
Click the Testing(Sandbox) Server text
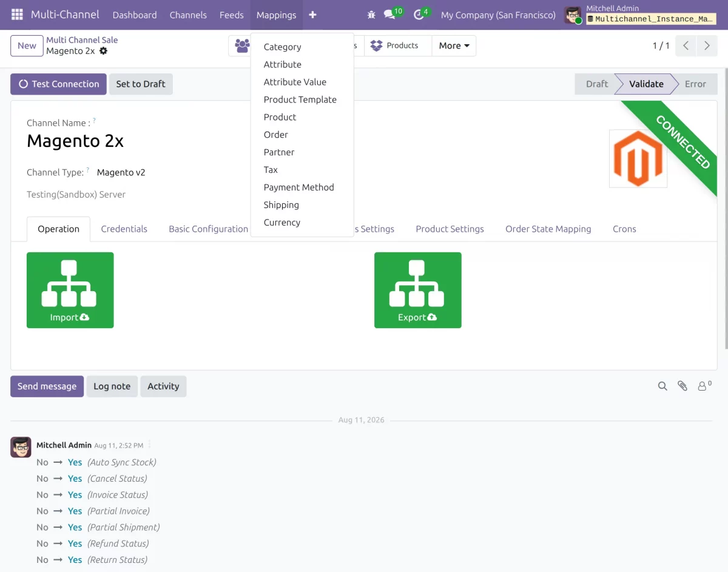[x=76, y=195]
